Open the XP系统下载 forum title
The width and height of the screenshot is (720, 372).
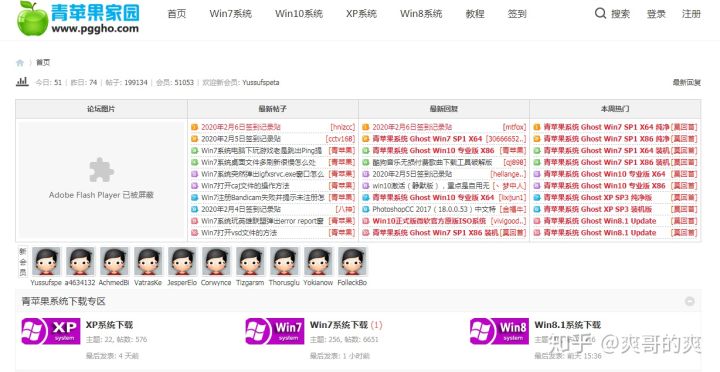tap(109, 325)
